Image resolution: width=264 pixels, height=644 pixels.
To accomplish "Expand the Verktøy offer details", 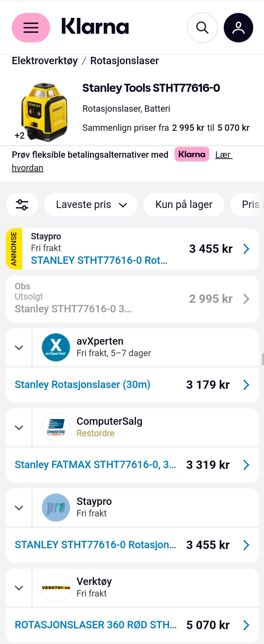I will pyautogui.click(x=19, y=588).
